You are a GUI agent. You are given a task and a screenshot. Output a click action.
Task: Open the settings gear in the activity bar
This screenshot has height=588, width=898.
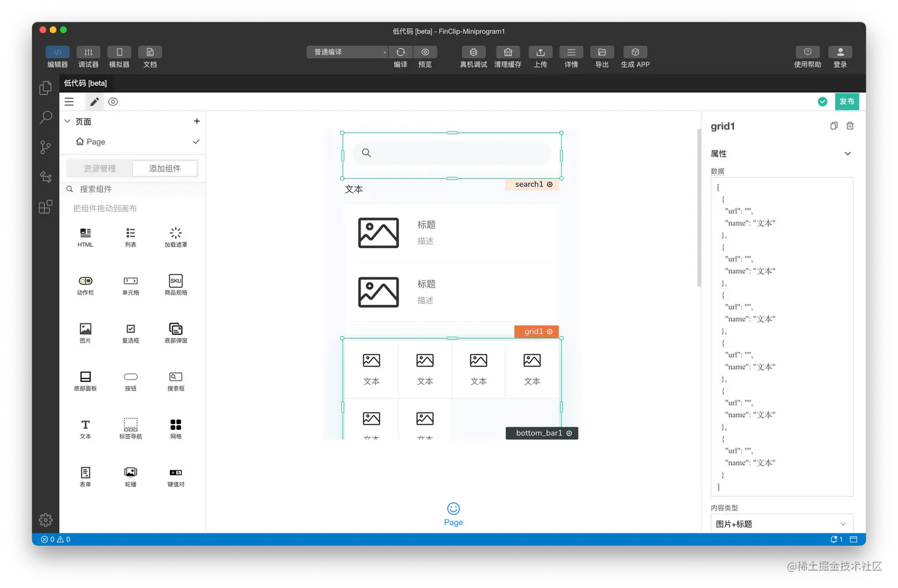pos(46,520)
